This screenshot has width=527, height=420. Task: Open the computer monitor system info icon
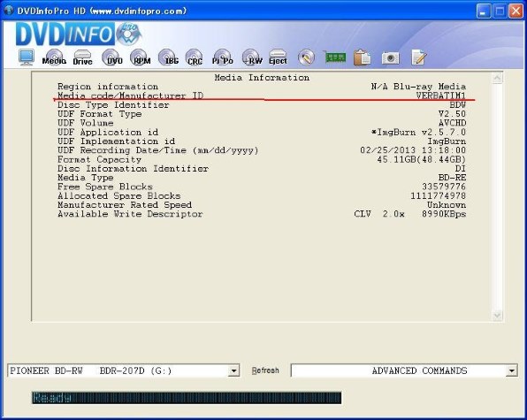pyautogui.click(x=27, y=57)
